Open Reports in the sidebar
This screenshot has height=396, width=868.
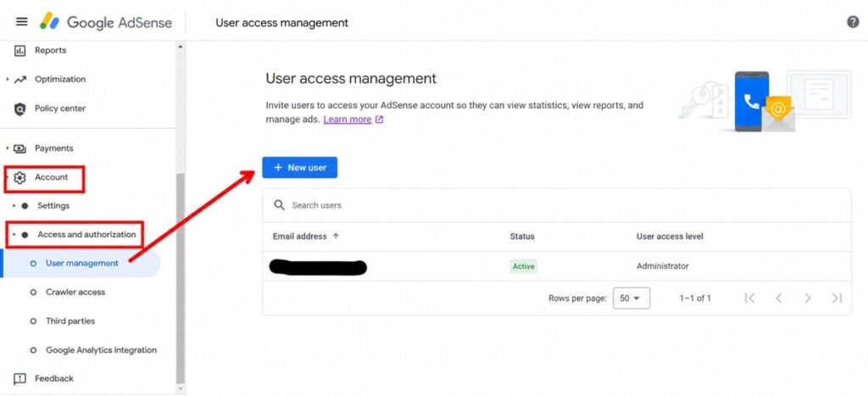[50, 50]
